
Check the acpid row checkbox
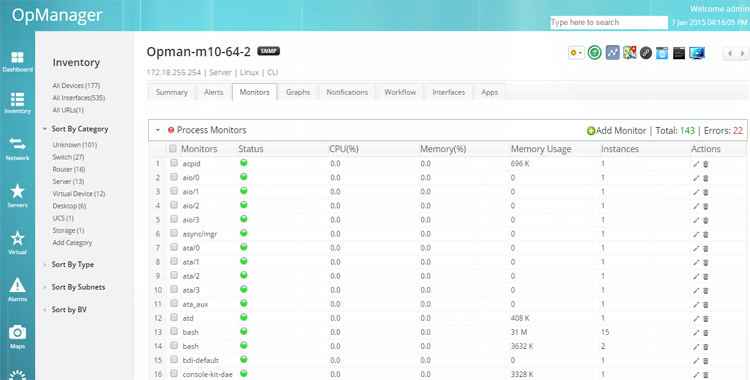coord(174,163)
